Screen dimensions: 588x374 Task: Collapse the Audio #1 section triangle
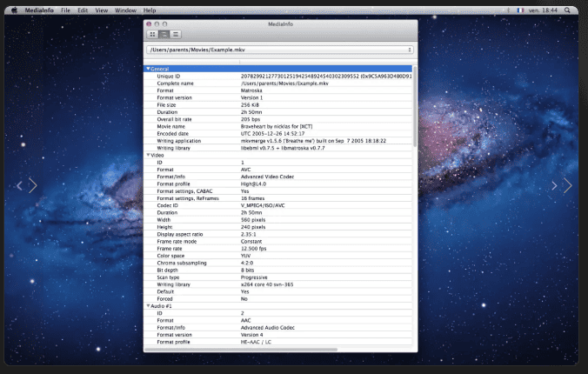(148, 306)
